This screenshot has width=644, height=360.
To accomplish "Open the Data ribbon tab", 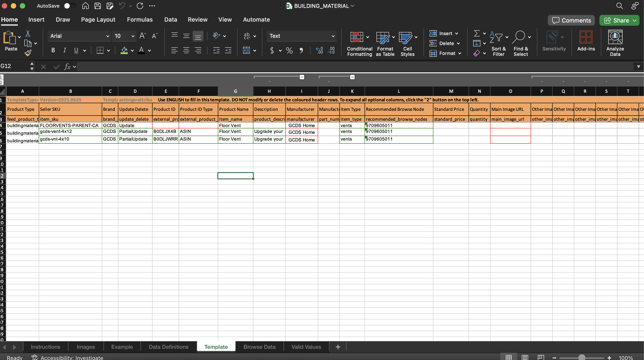I will coord(171,20).
